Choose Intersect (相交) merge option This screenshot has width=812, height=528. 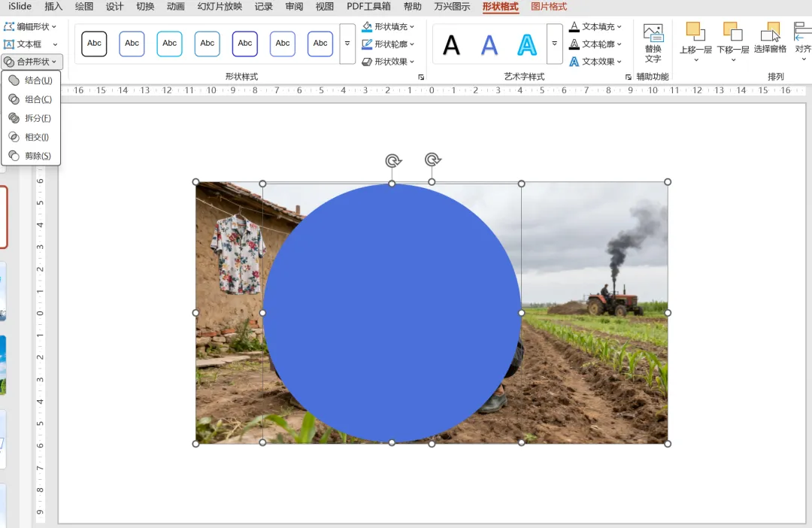click(31, 137)
